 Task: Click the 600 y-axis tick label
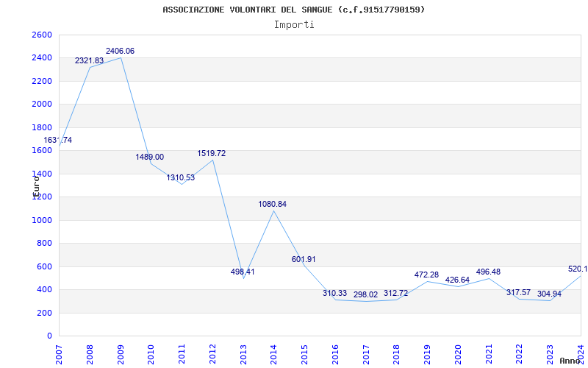(44, 266)
